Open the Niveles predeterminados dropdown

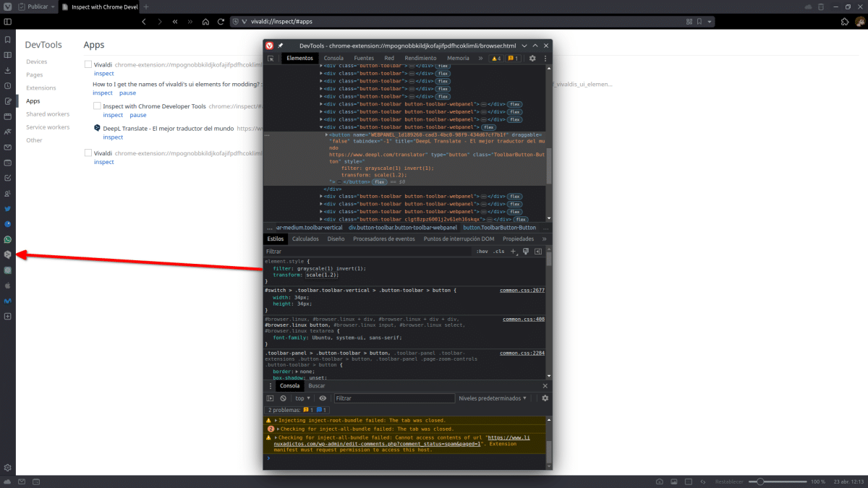(491, 398)
